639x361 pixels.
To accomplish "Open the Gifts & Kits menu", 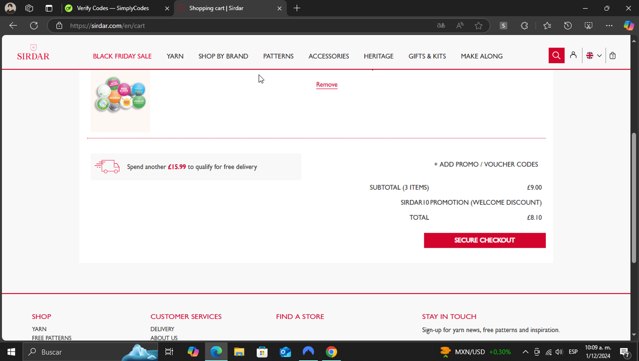I will pyautogui.click(x=427, y=56).
